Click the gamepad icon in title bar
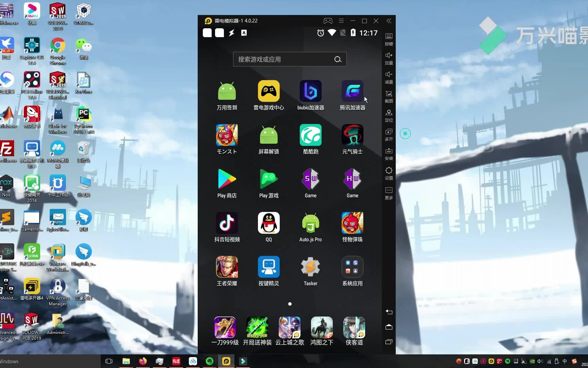588x368 pixels. (x=328, y=21)
